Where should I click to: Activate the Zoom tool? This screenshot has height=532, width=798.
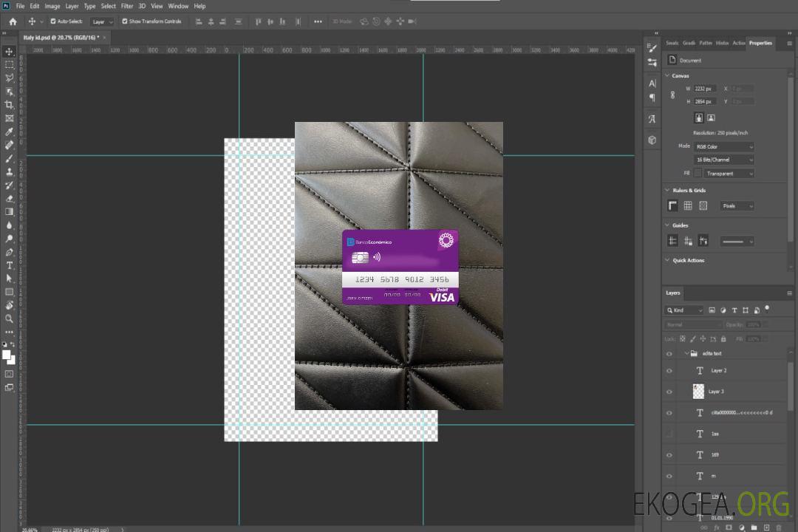[10, 318]
